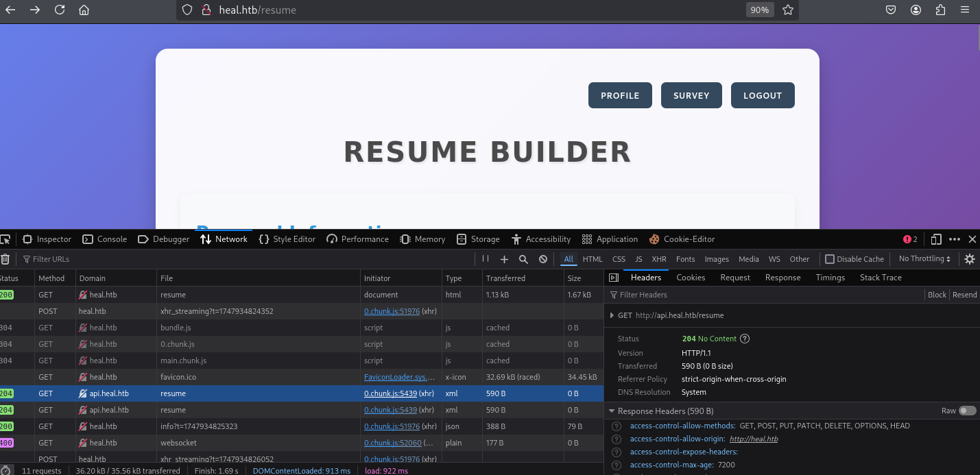Click the Block request button
The width and height of the screenshot is (980, 475).
(937, 295)
